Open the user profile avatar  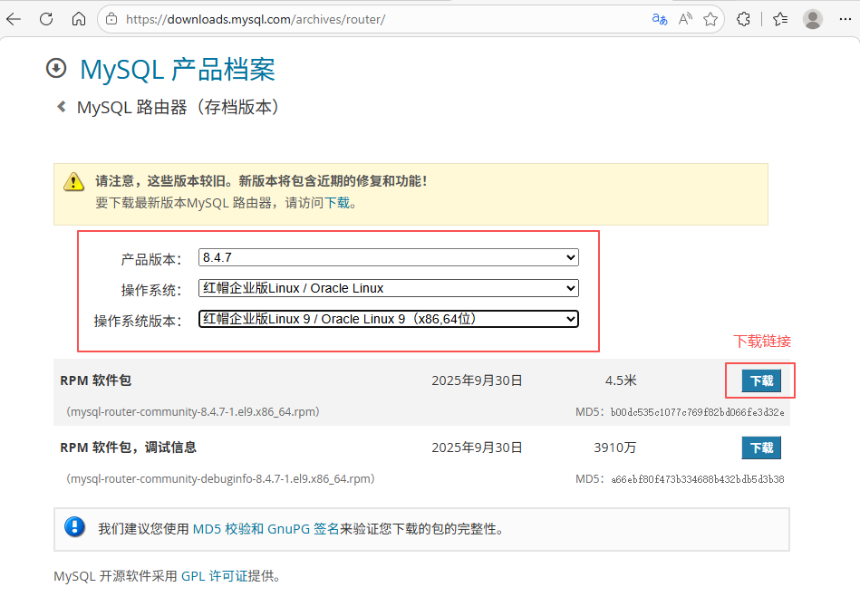tap(812, 19)
